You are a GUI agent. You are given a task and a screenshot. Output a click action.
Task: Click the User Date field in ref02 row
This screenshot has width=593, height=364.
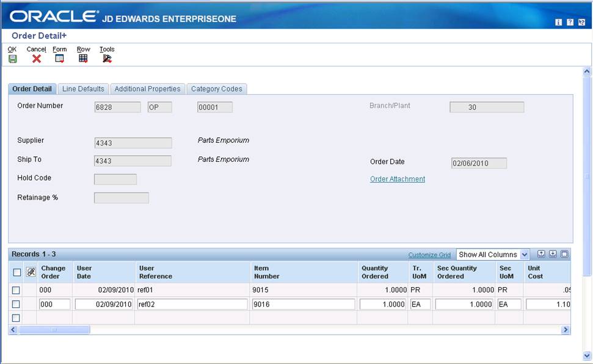(x=104, y=304)
